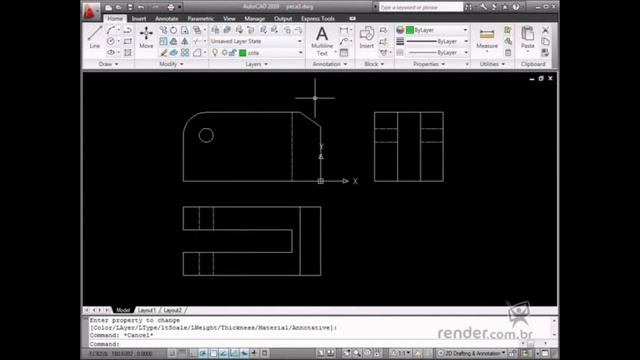This screenshot has height=360, width=640.
Task: Select the Line tool
Action: [x=95, y=37]
